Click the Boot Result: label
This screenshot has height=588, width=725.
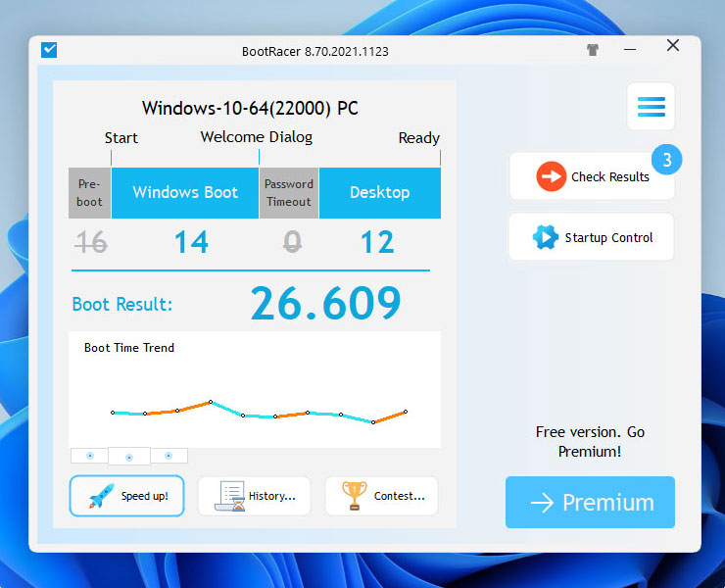tap(122, 304)
